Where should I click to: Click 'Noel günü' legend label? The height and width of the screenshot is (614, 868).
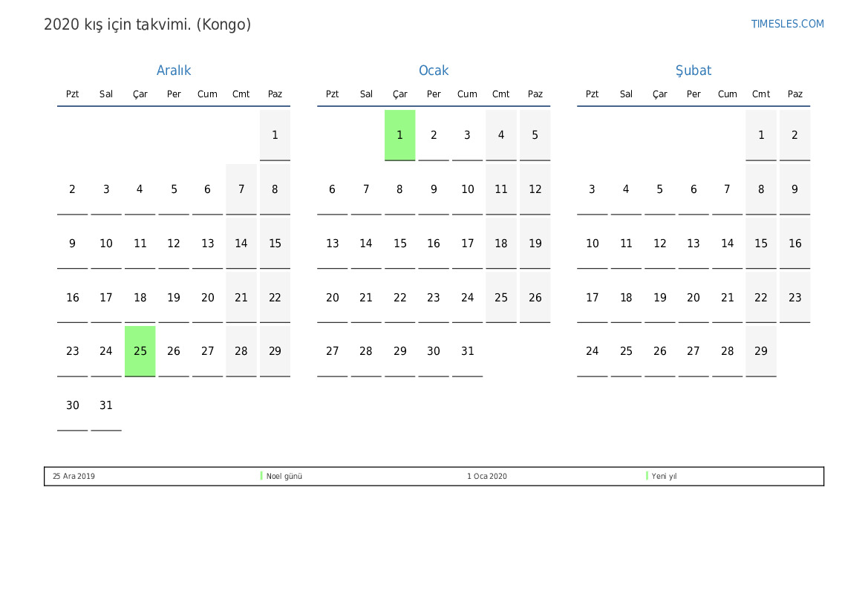(284, 476)
